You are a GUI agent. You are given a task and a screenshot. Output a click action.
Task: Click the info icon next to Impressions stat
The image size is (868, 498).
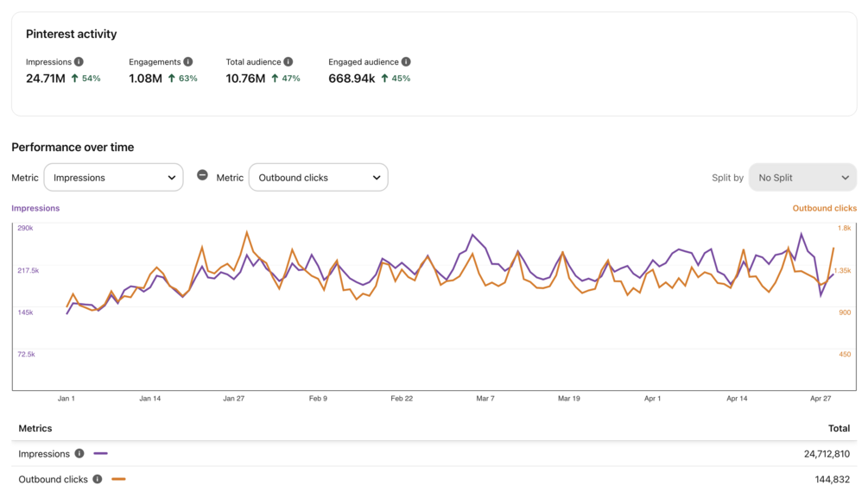[x=79, y=62]
